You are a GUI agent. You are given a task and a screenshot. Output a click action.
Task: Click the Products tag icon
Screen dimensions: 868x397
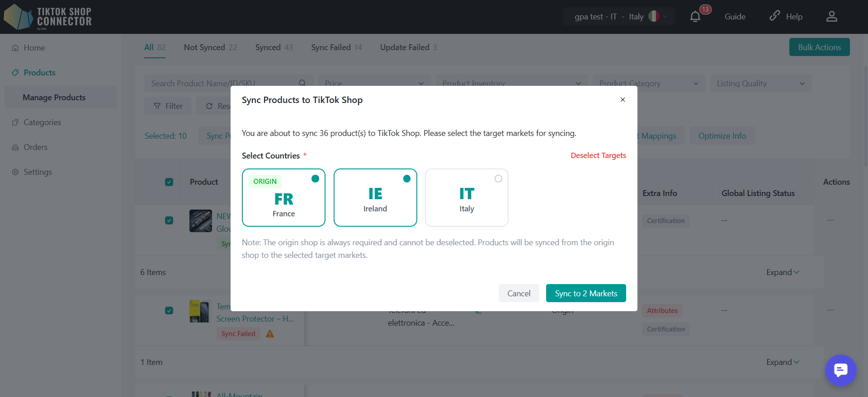[x=15, y=73]
